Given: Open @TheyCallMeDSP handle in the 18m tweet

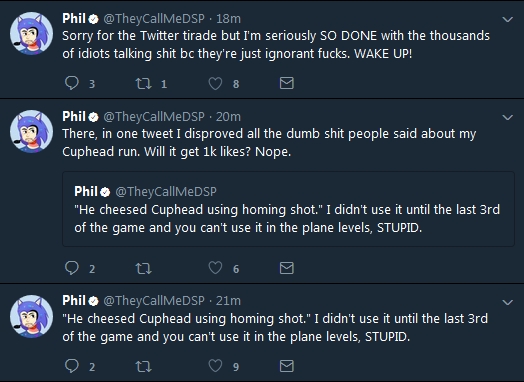Looking at the screenshot, I should pyautogui.click(x=154, y=19).
